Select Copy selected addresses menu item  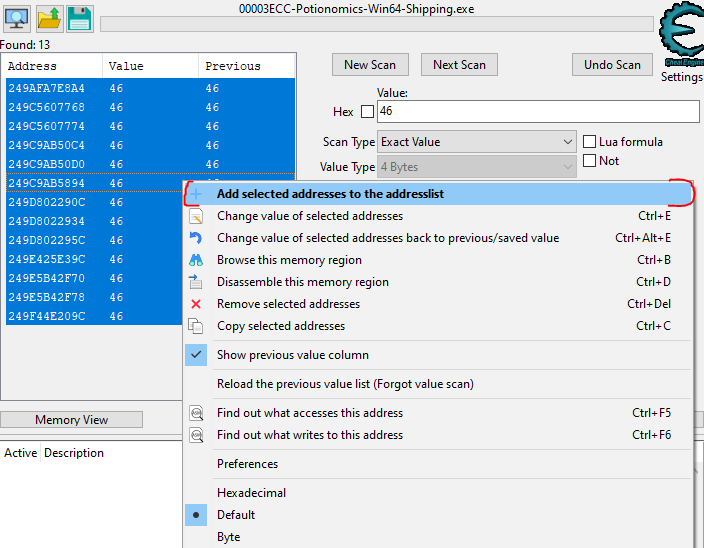pos(280,326)
